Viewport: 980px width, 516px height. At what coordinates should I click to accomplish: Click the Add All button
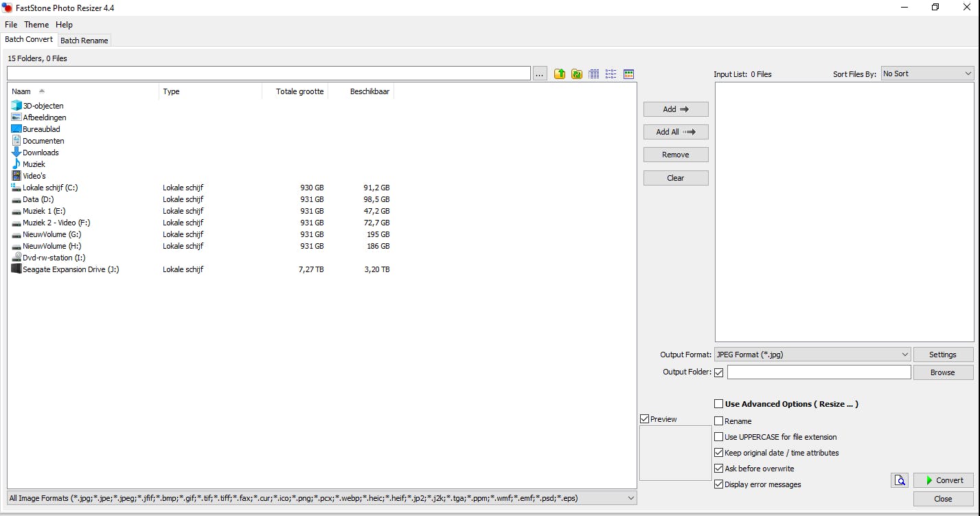point(676,132)
